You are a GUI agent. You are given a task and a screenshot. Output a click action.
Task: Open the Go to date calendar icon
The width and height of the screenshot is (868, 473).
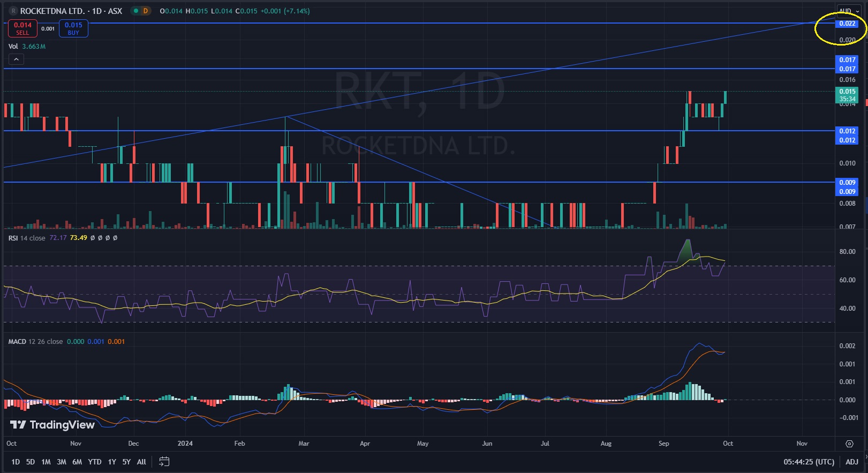tap(164, 462)
